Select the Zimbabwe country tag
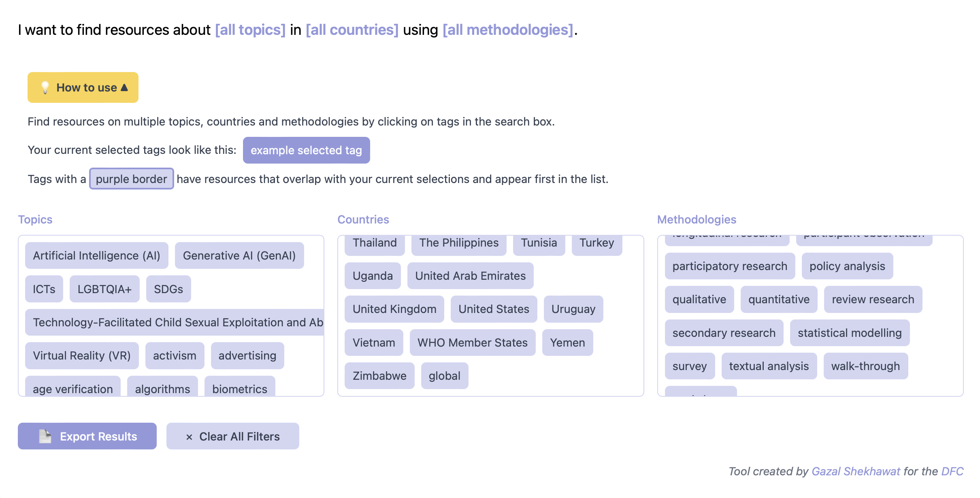The image size is (980, 498). 379,376
